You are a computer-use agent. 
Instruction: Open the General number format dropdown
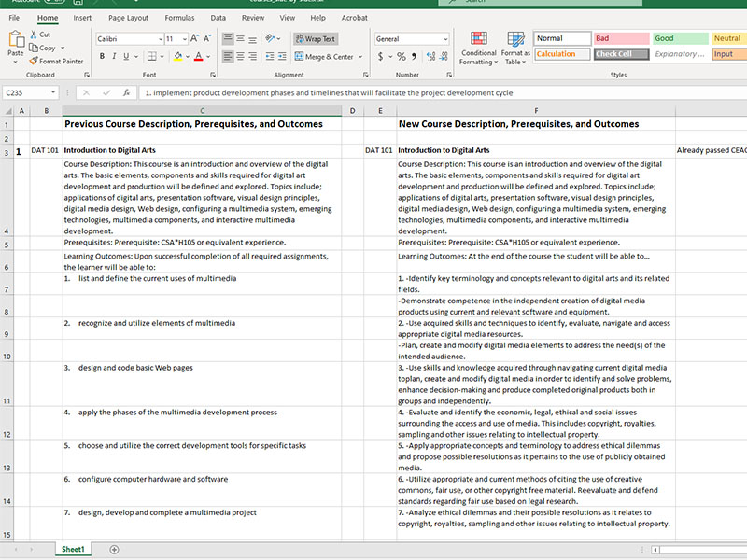(445, 39)
